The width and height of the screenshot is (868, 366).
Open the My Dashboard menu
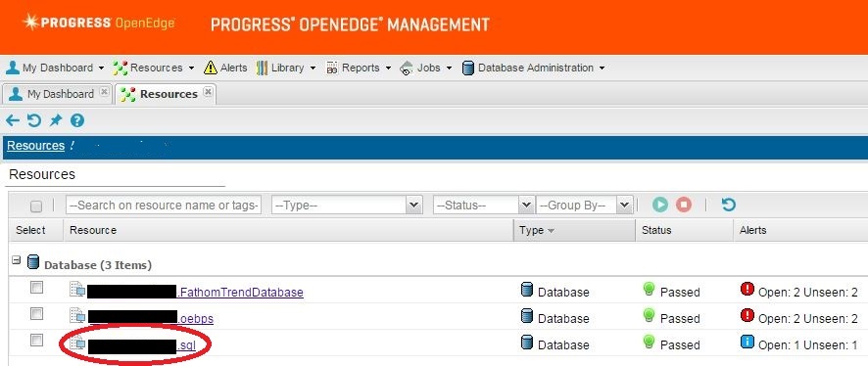click(x=55, y=68)
